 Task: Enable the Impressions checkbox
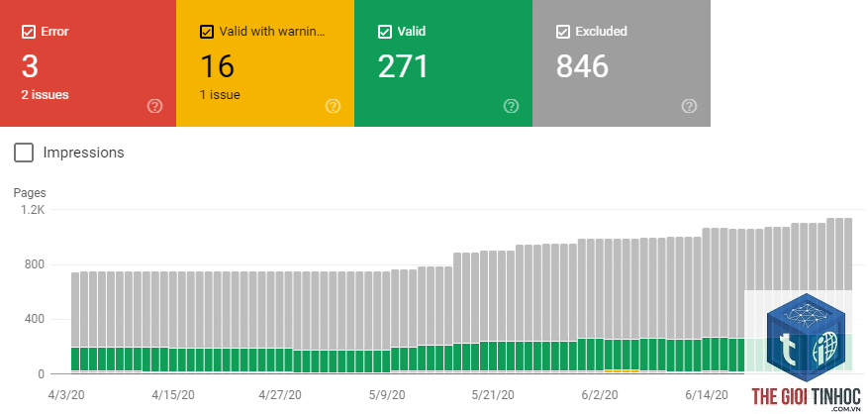coord(24,153)
